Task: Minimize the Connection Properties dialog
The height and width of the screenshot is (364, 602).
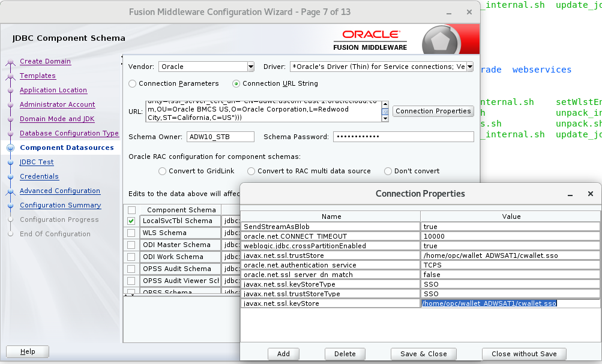Action: coord(570,194)
